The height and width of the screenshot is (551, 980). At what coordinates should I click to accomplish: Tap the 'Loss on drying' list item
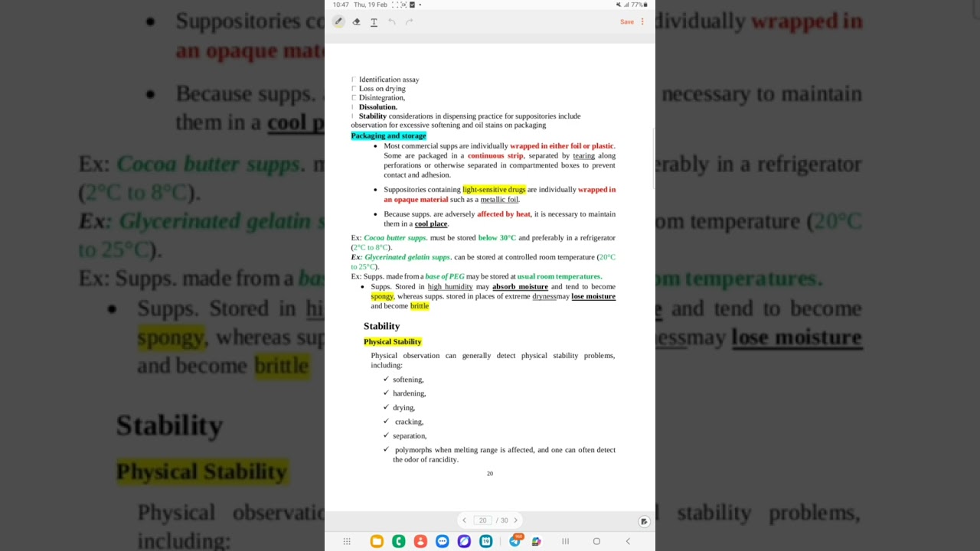click(x=382, y=89)
